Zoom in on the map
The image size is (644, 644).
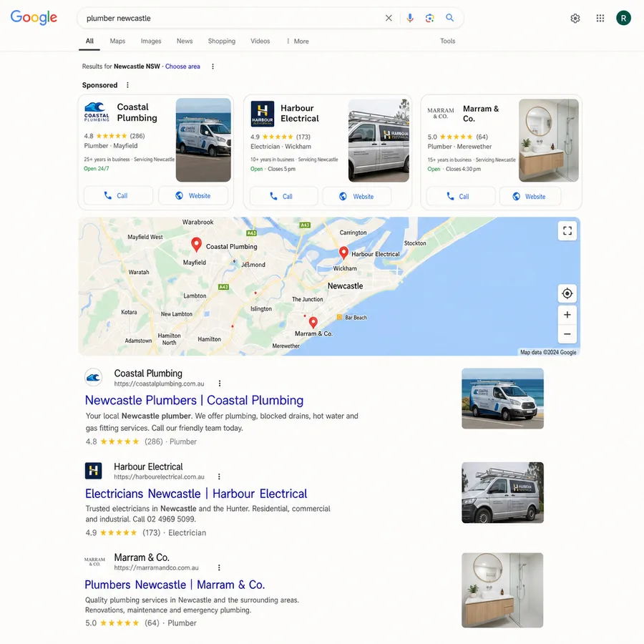click(x=567, y=315)
